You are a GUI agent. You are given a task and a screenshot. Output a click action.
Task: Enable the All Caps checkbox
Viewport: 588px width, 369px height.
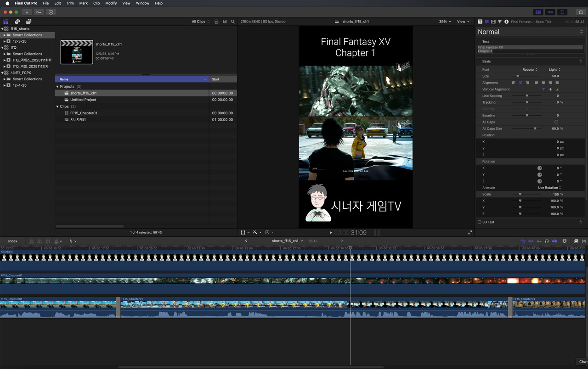click(556, 122)
